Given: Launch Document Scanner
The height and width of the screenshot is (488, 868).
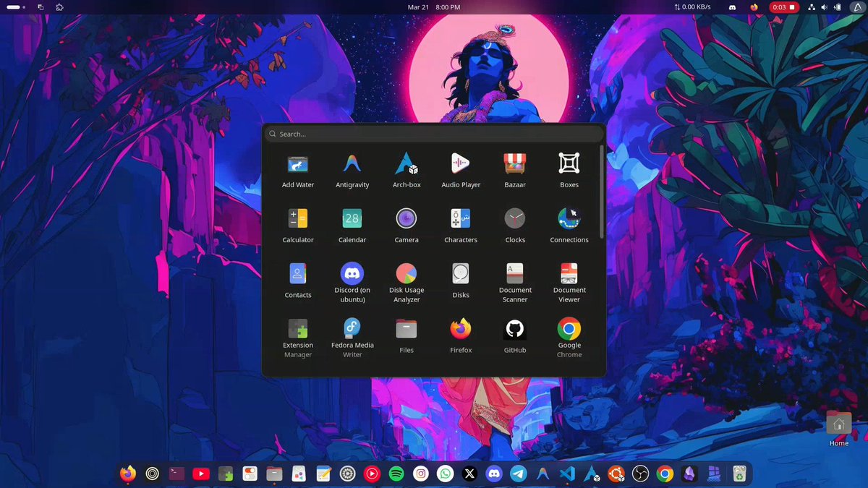Looking at the screenshot, I should tap(515, 283).
